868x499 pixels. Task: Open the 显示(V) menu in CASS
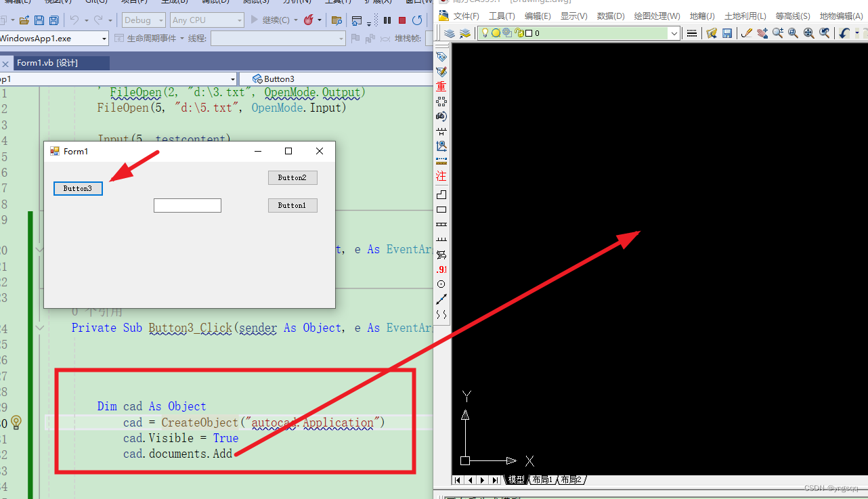click(x=573, y=16)
